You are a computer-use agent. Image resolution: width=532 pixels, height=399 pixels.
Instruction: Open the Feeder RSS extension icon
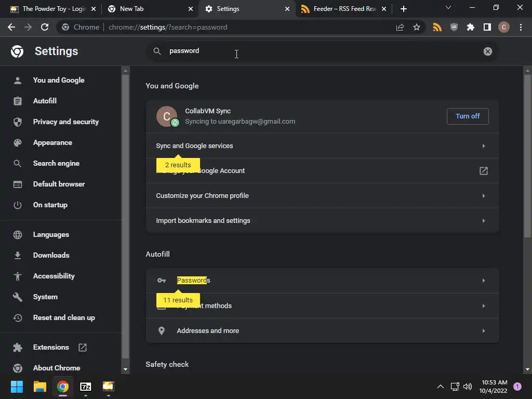point(437,27)
